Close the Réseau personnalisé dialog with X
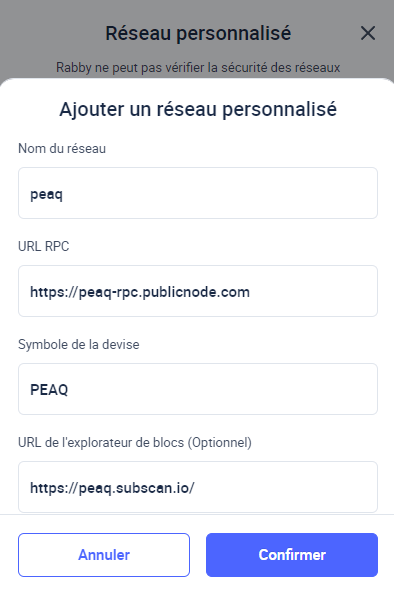394x591 pixels. click(368, 33)
